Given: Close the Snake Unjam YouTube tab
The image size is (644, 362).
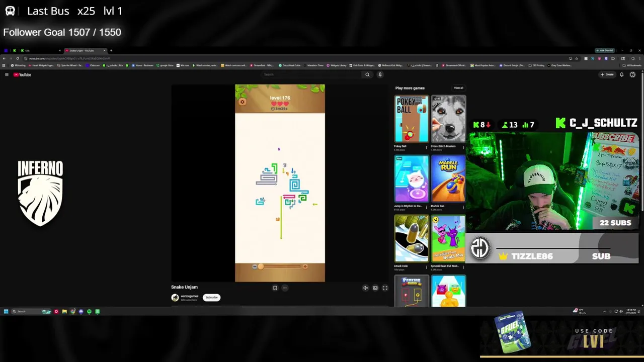Looking at the screenshot, I should [105, 50].
